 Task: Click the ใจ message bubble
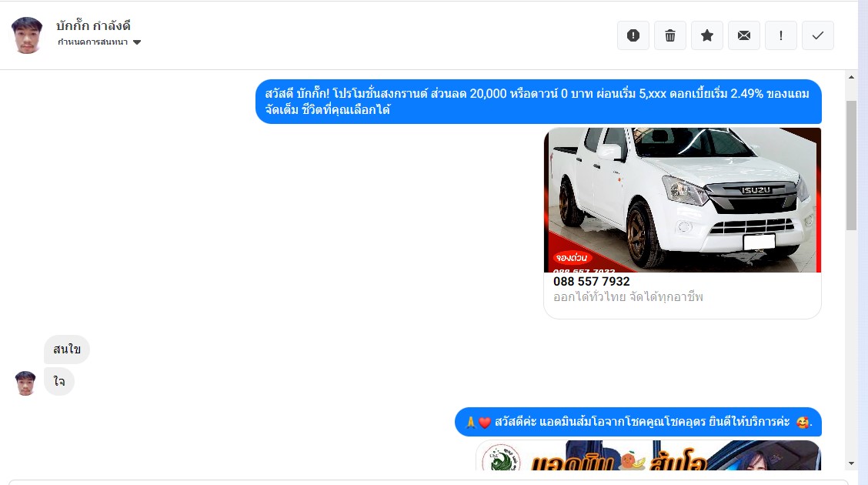pos(59,382)
